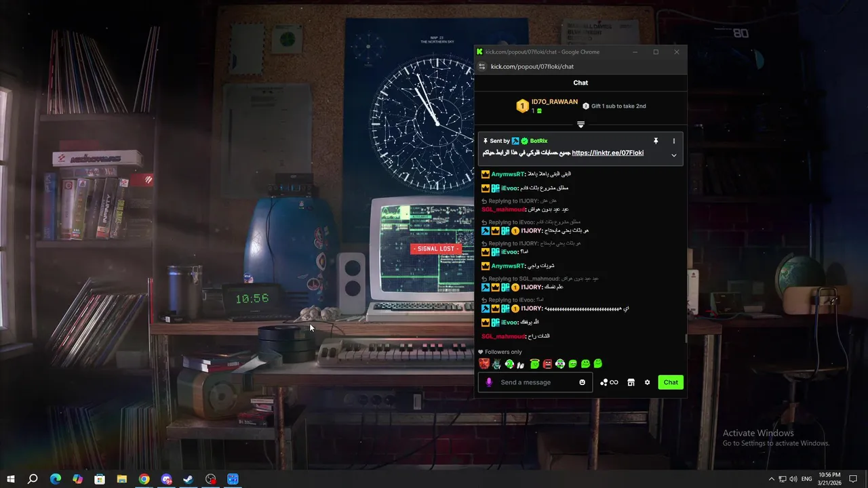Open the notification center icon

pos(854,479)
